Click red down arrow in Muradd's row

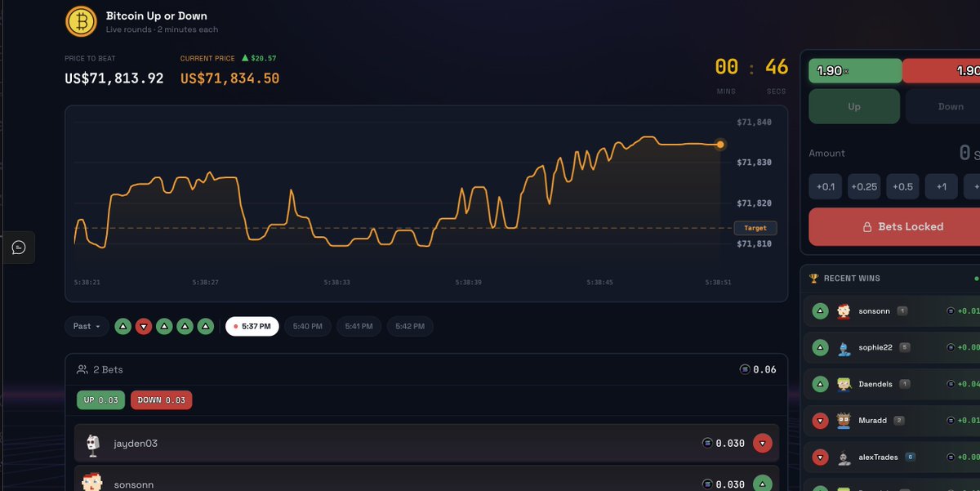click(821, 421)
